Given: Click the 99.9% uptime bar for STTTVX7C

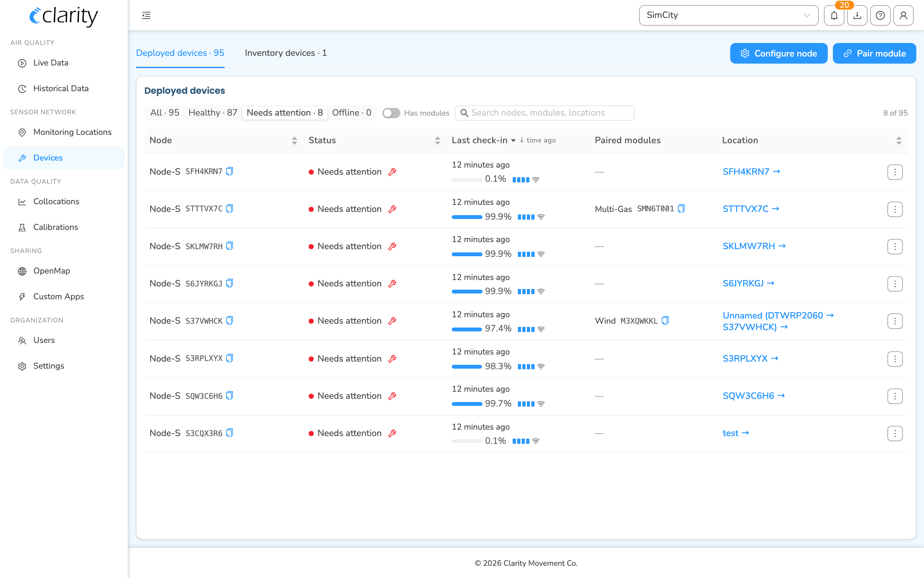Looking at the screenshot, I should 466,217.
